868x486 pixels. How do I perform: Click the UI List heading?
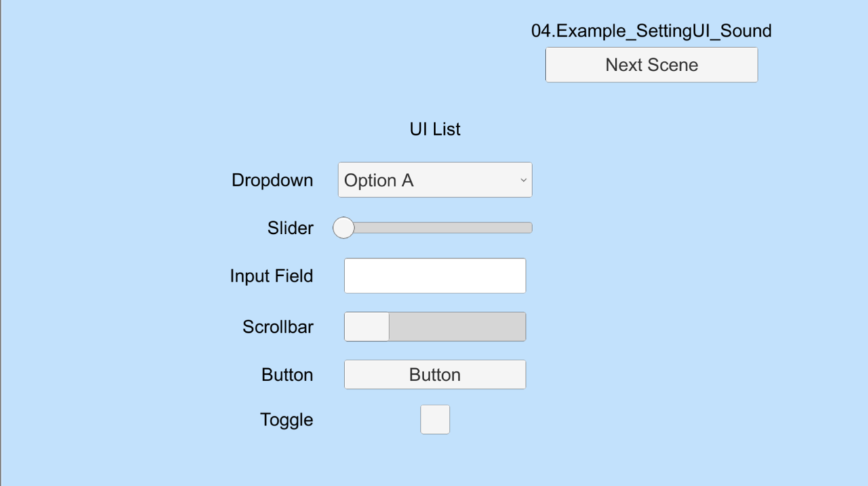(435, 129)
